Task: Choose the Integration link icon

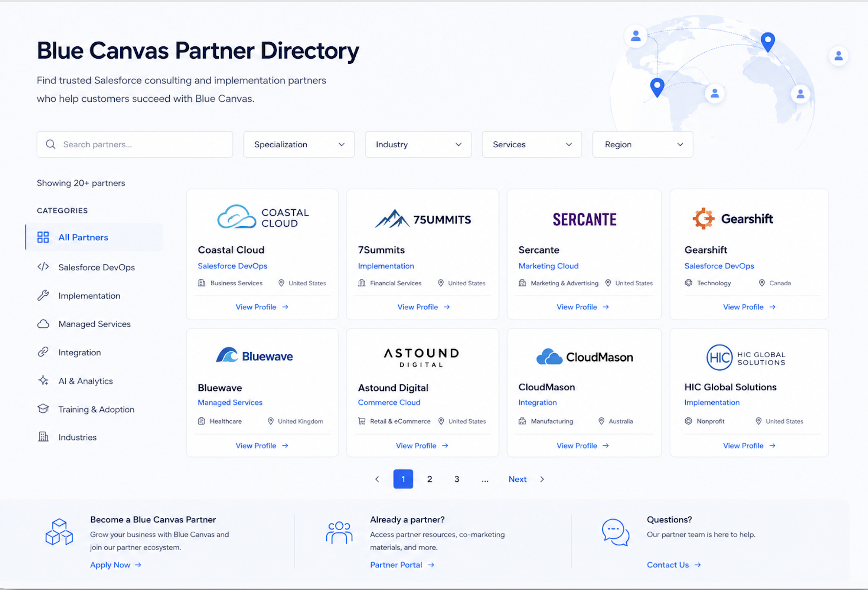Action: pyautogui.click(x=43, y=352)
